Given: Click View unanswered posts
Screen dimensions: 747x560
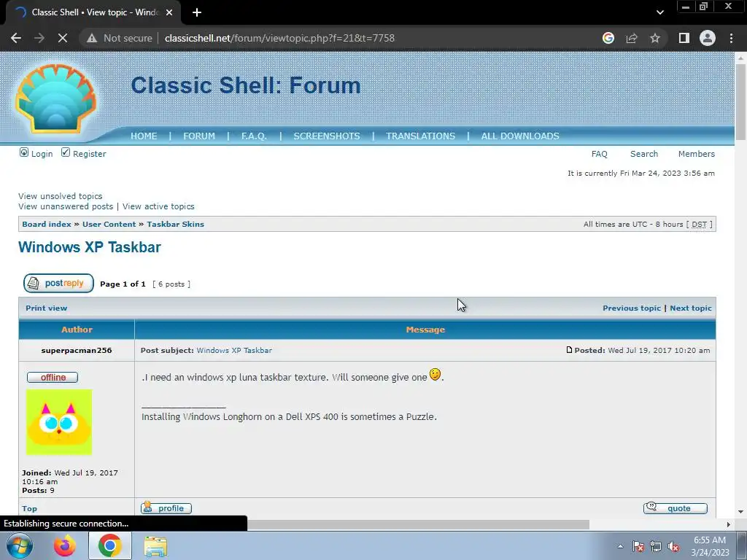Looking at the screenshot, I should 66,206.
